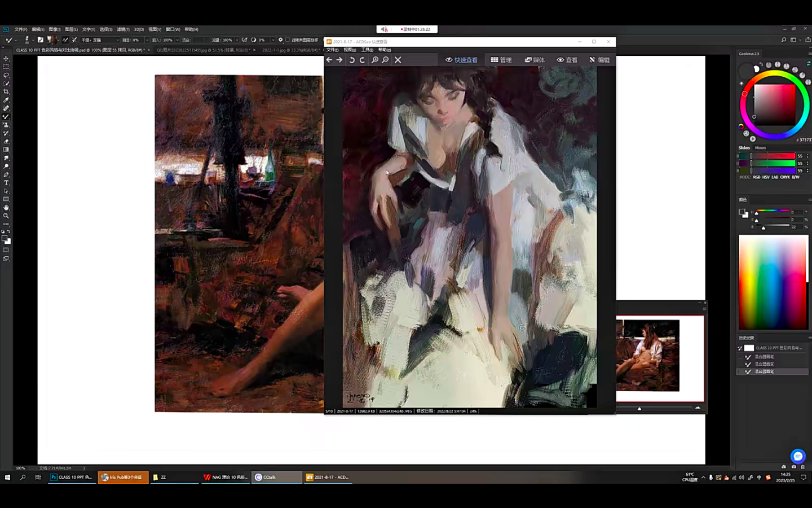Select the Crop tool in left toolbar
812x508 pixels.
coord(6,91)
